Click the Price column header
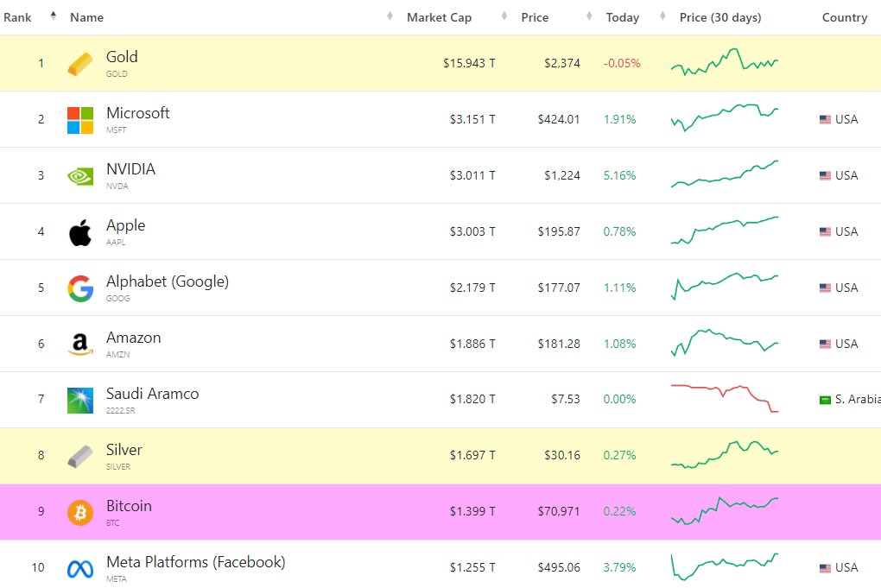881x588 pixels. point(535,17)
